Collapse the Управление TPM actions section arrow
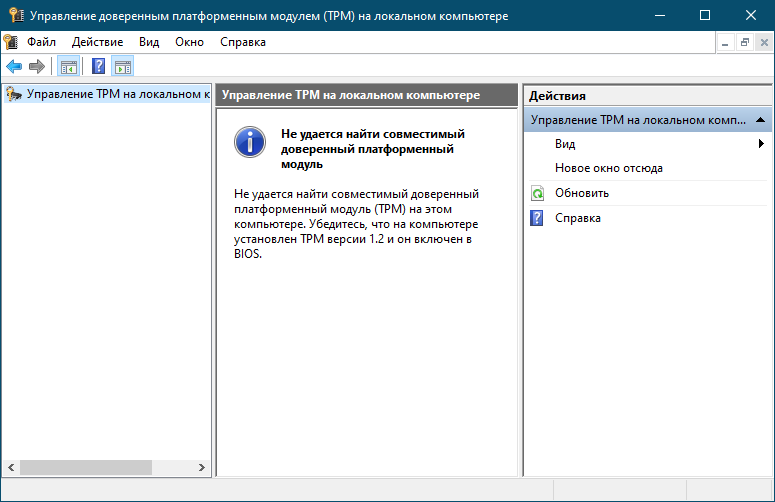The image size is (775, 502). click(x=760, y=120)
